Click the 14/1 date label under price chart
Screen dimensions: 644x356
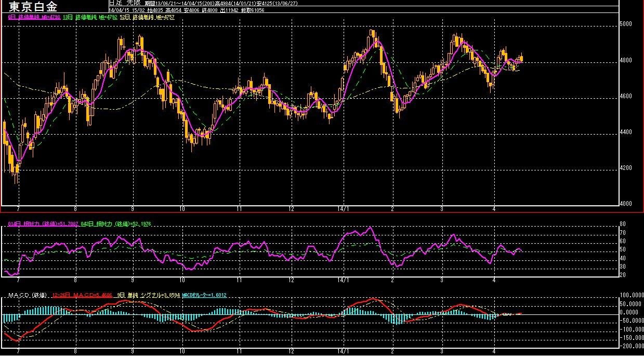click(343, 209)
